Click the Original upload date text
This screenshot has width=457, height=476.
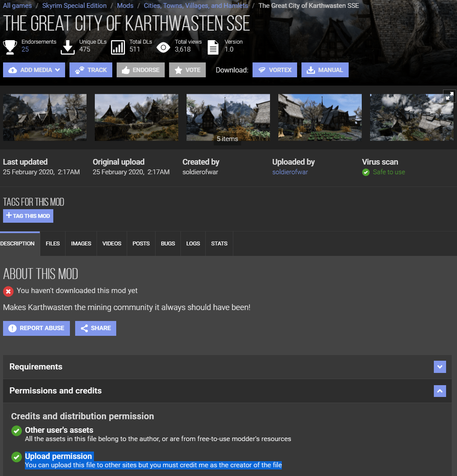(131, 172)
